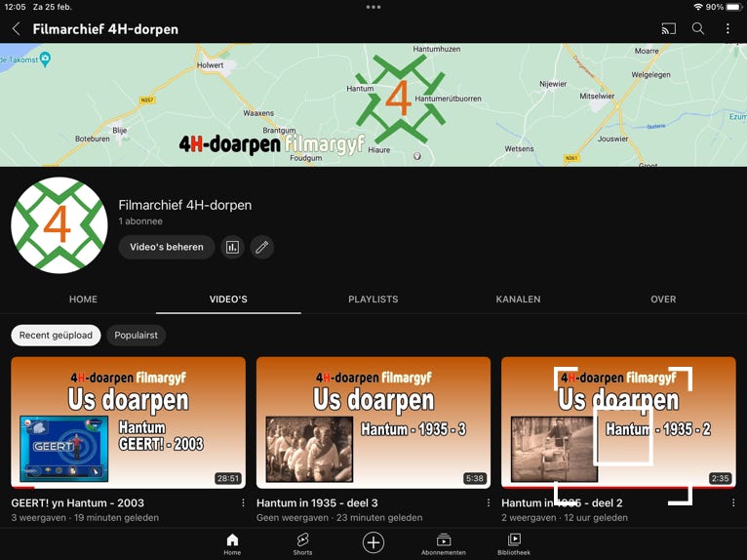747x560 pixels.
Task: Tap the battery indicator in the status bar
Action: pyautogui.click(x=734, y=7)
